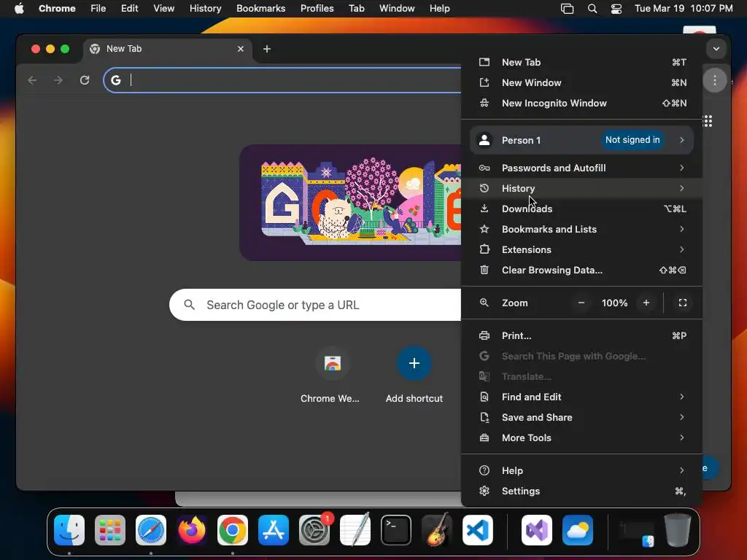The width and height of the screenshot is (747, 560).
Task: Select Print from the menu
Action: pos(581,335)
